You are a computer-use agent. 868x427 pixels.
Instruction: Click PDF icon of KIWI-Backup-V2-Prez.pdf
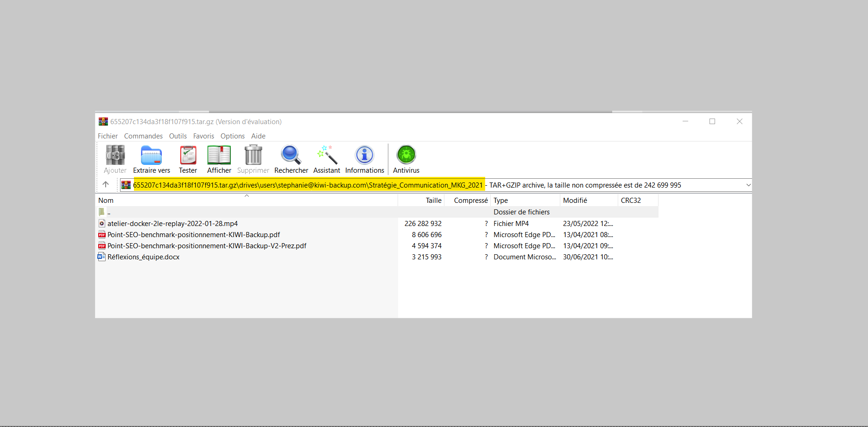102,246
